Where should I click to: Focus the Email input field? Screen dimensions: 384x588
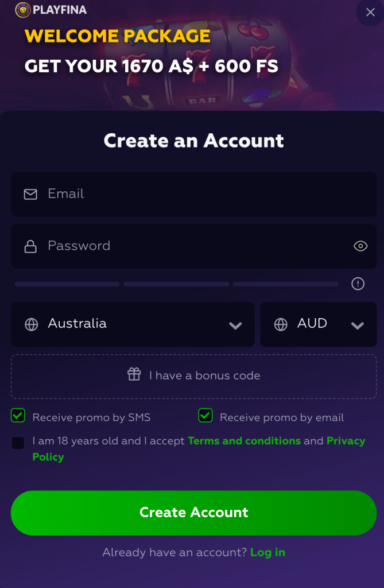[194, 194]
